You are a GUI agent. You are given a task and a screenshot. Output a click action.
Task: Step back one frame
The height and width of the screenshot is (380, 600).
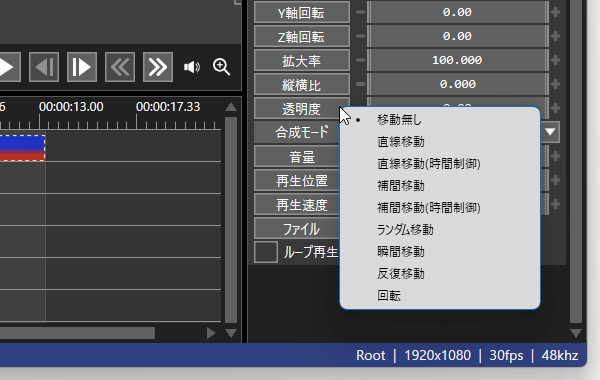(x=44, y=67)
